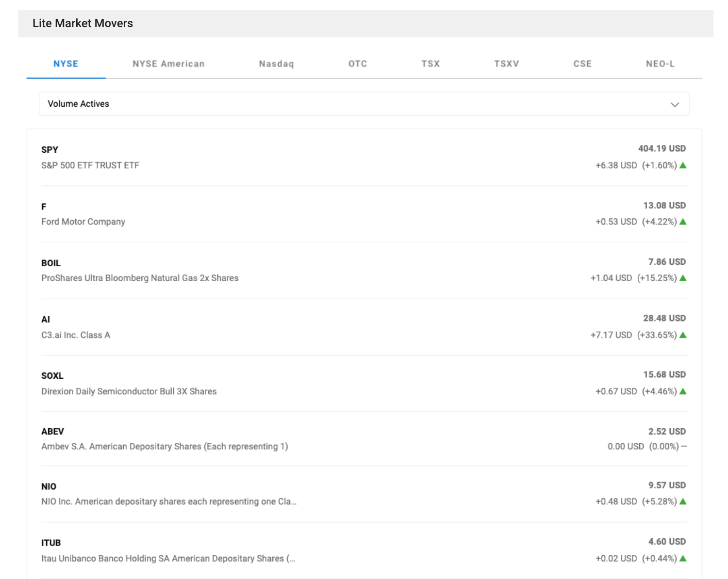Switch to the NEO-L exchange
The width and height of the screenshot is (728, 579).
(x=661, y=64)
